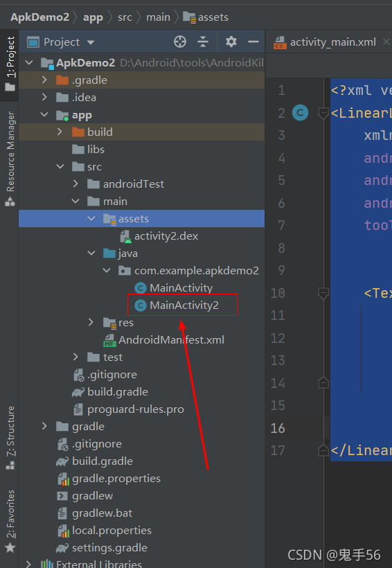Collapse the ApkDemo2 root project node
Screen dimensions: 392x568
[29, 62]
